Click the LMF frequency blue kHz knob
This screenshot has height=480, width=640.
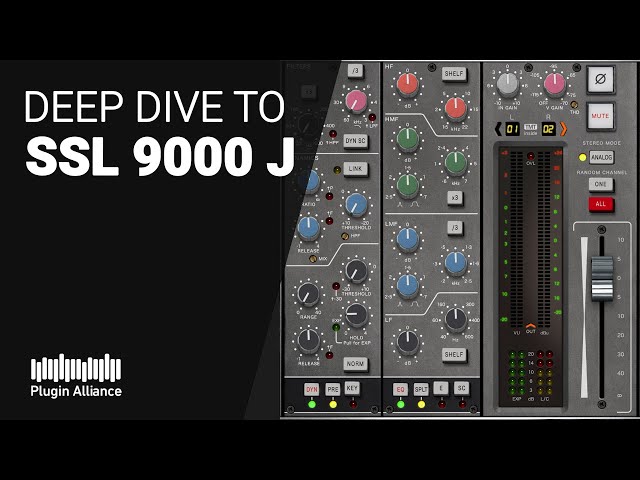[456, 263]
